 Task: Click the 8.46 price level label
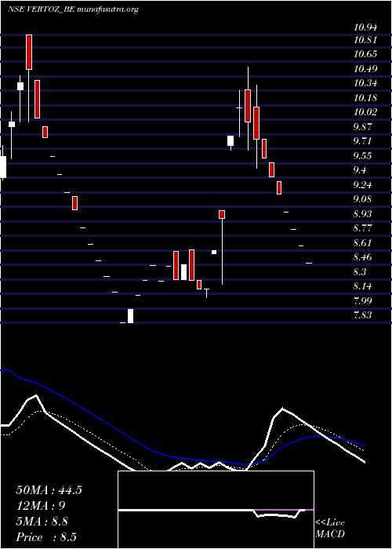tap(362, 257)
